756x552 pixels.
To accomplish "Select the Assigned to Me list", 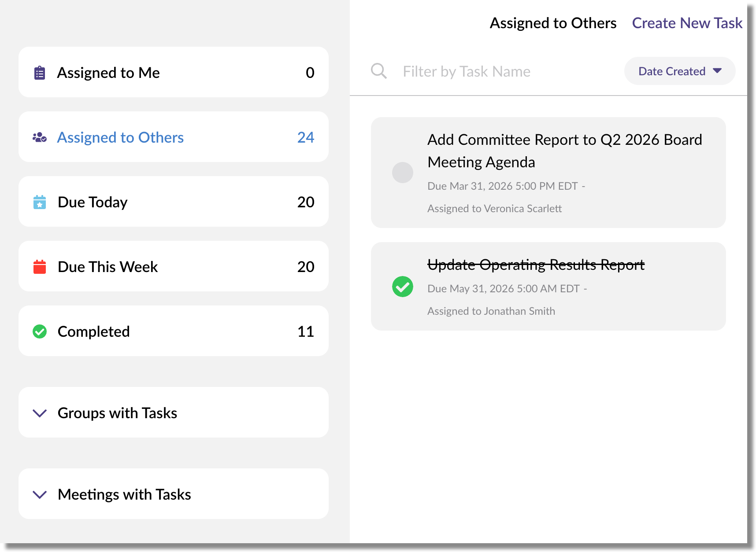I will [x=108, y=73].
